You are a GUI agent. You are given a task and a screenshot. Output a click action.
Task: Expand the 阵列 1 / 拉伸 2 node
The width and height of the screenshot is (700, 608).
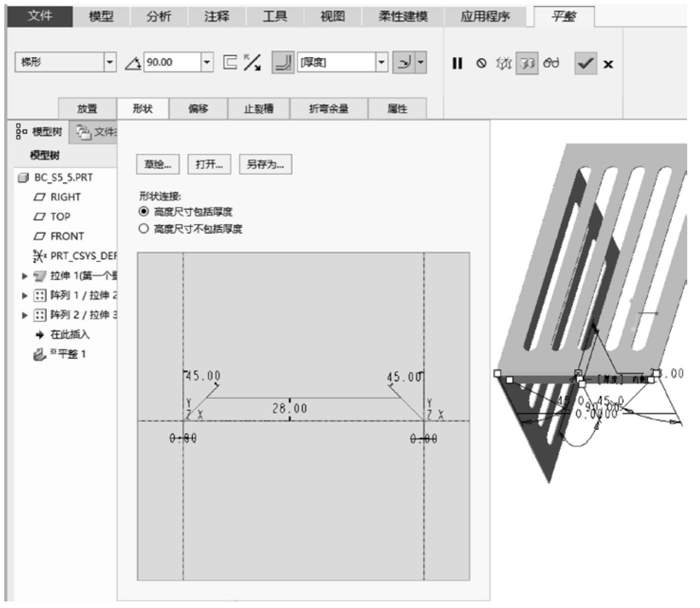pyautogui.click(x=25, y=295)
